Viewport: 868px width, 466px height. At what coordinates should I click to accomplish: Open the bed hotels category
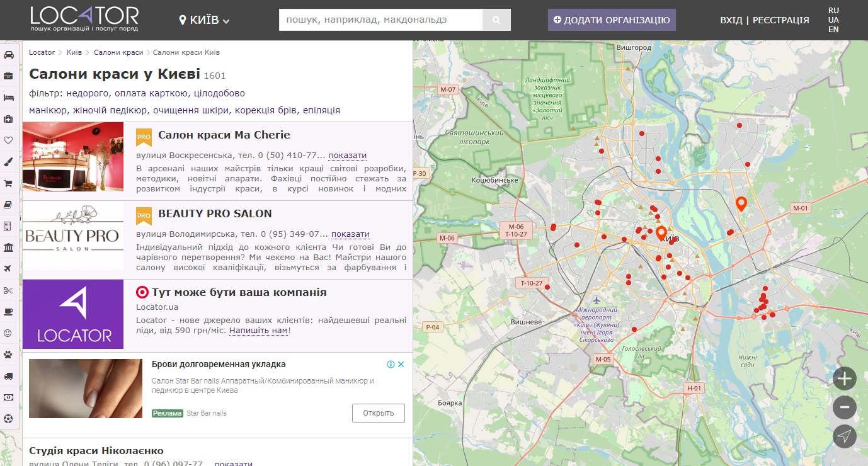tap(8, 98)
